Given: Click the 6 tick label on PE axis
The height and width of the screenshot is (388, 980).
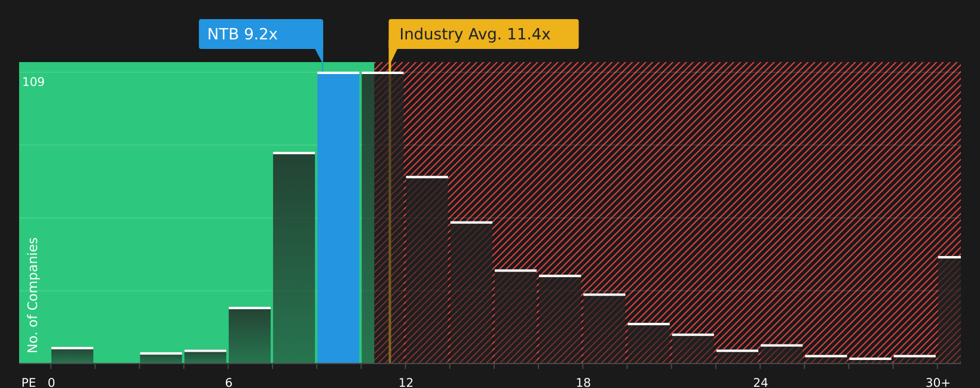Looking at the screenshot, I should point(229,383).
